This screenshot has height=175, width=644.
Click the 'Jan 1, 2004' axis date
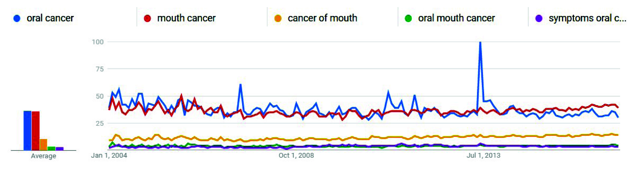coord(109,156)
